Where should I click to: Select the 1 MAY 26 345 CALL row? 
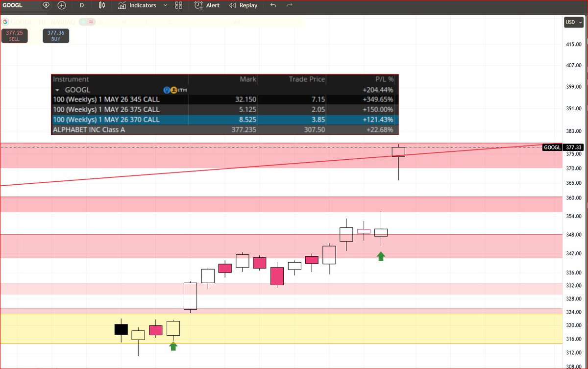[x=225, y=99]
